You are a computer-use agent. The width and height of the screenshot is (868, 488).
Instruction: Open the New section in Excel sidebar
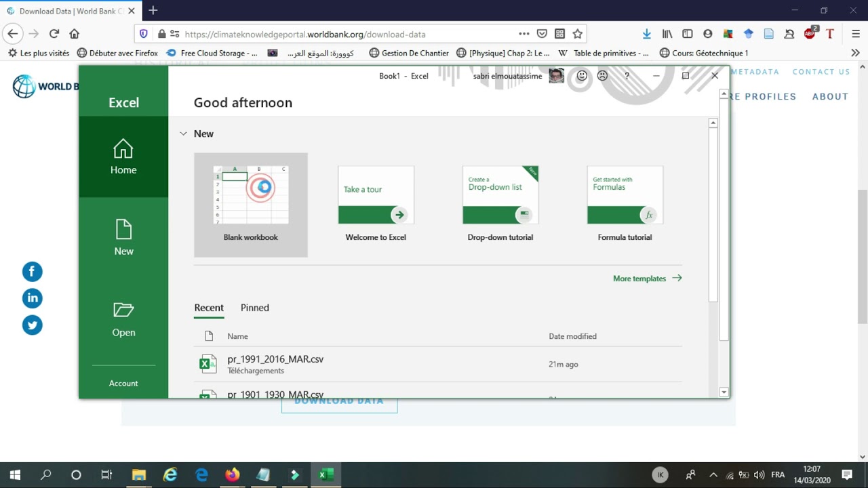123,238
